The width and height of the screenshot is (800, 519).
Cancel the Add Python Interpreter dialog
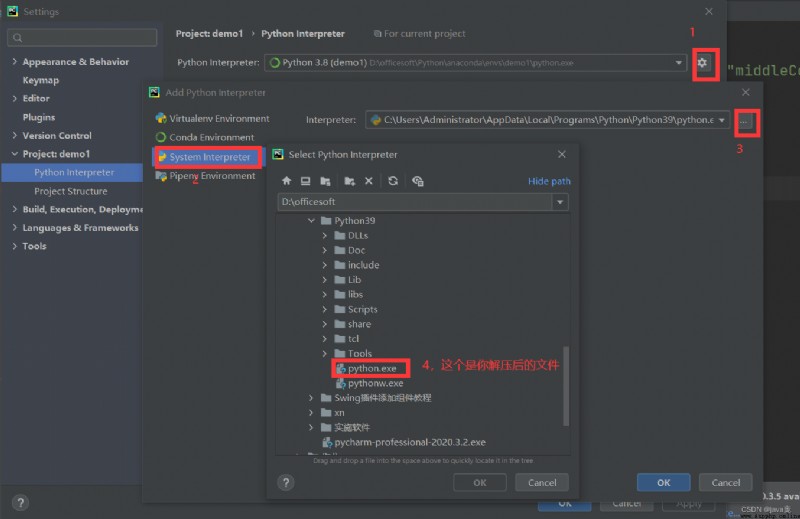pos(726,483)
